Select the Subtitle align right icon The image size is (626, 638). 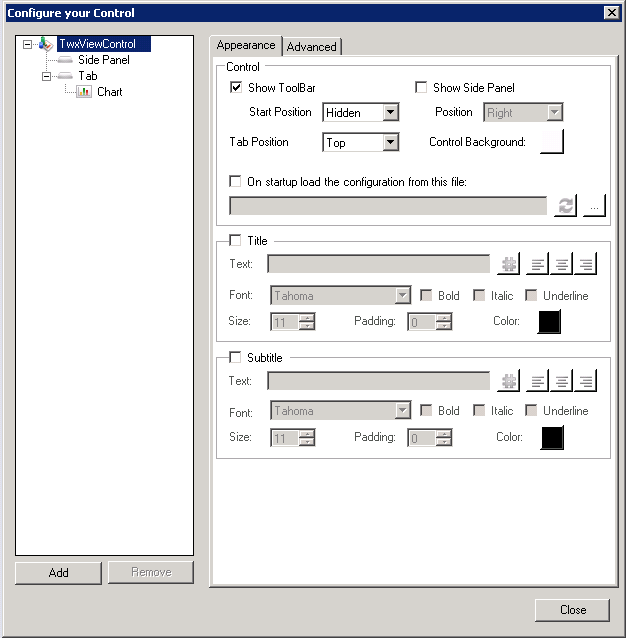point(586,381)
